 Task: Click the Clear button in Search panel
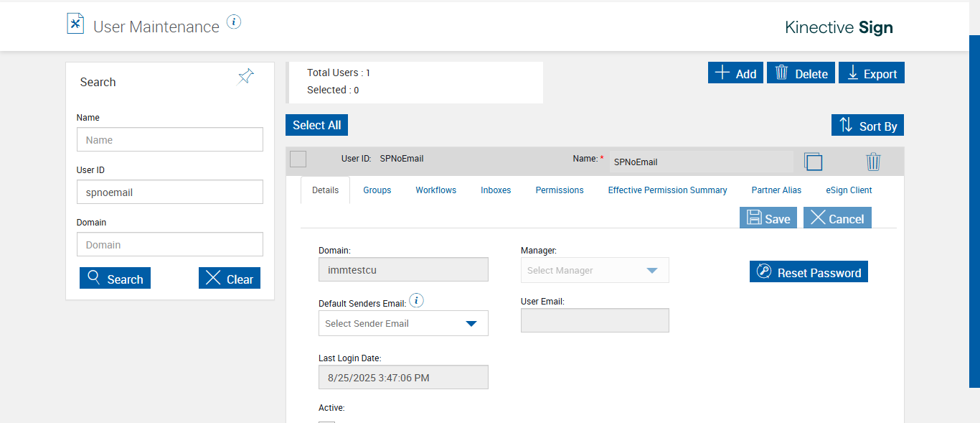point(230,279)
